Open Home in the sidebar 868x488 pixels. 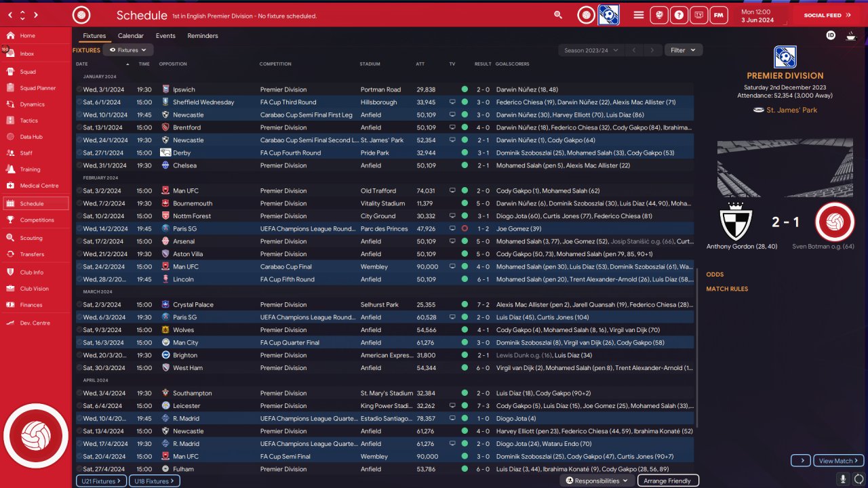[x=35, y=36]
